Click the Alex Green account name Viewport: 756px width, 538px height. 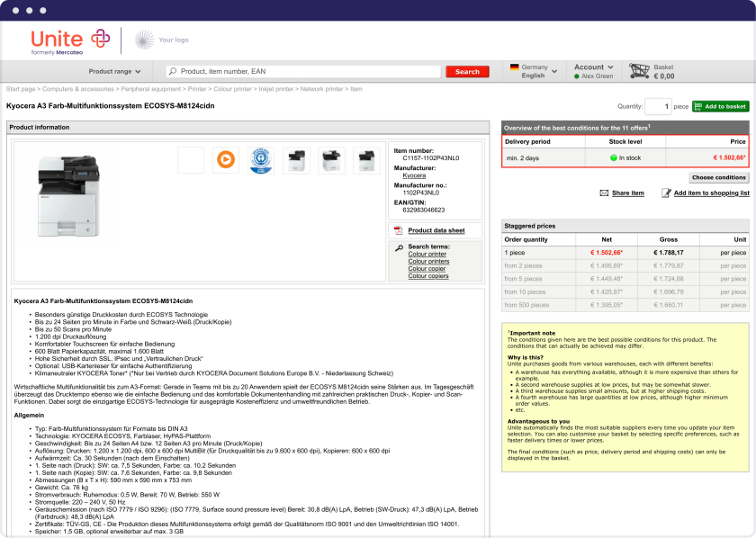click(x=597, y=76)
